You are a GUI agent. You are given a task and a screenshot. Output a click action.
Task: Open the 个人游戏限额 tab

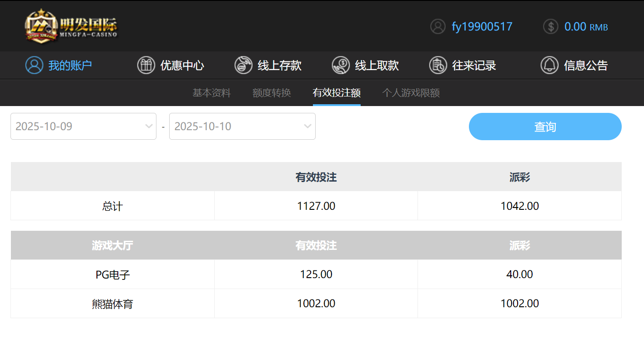pyautogui.click(x=411, y=93)
